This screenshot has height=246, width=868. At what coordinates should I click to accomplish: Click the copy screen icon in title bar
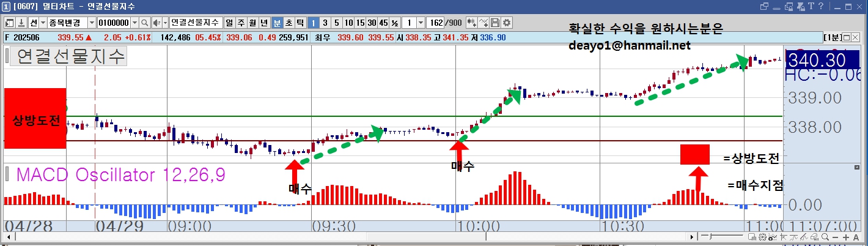[x=789, y=6]
